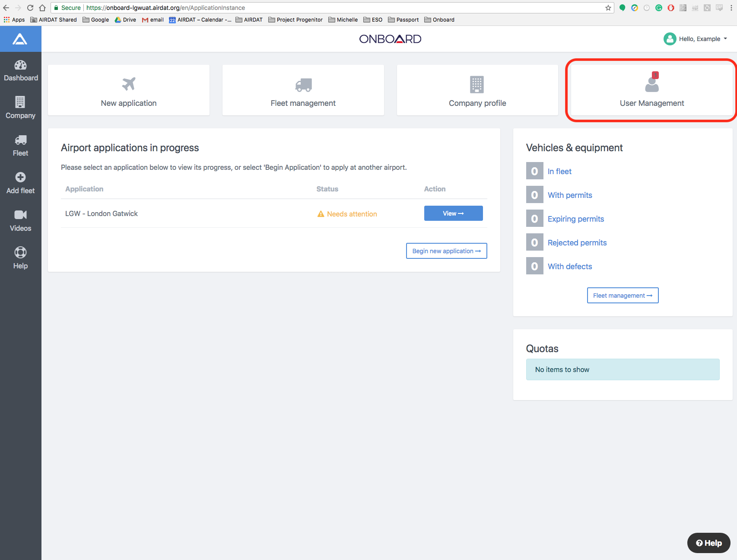Open Videos in the sidebar
737x560 pixels.
click(21, 221)
